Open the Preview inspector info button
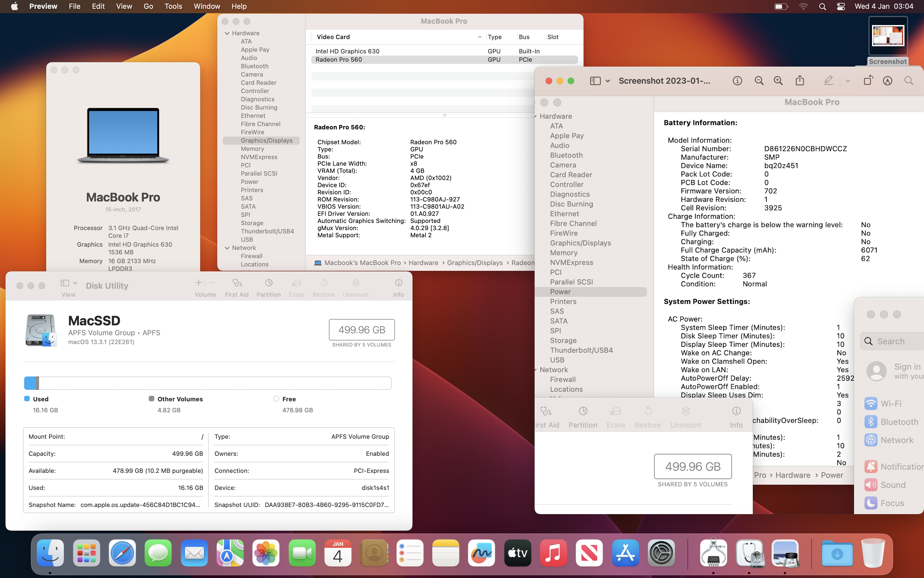 click(x=737, y=81)
